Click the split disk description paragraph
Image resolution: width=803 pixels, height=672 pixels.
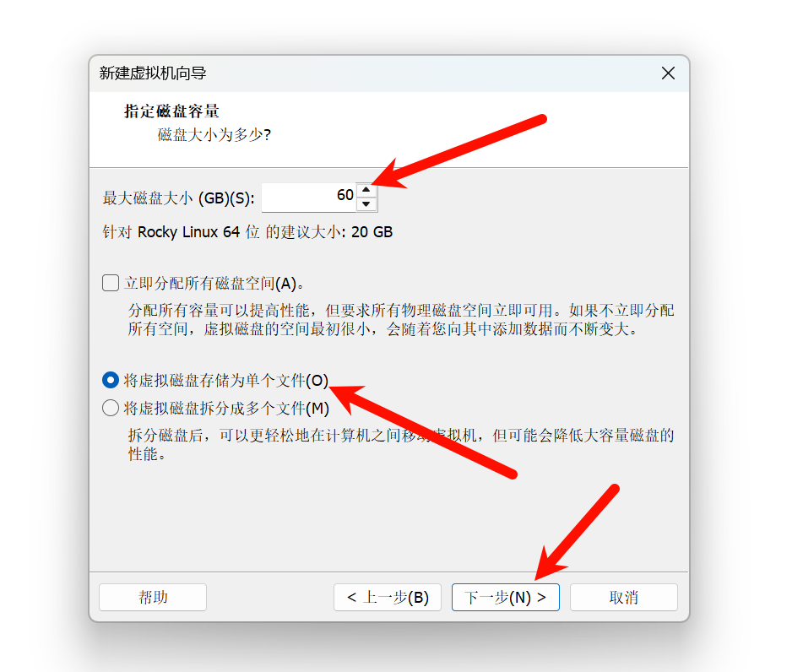click(x=401, y=445)
